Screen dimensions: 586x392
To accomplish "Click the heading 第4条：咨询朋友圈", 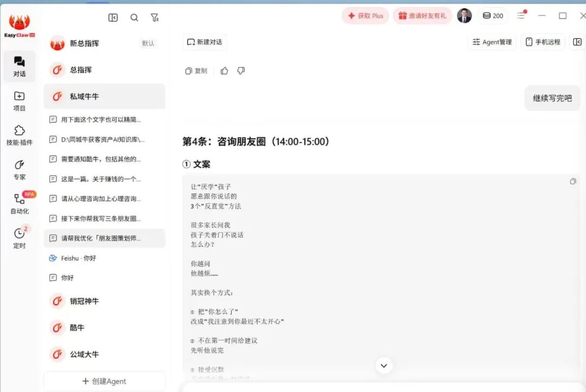I will [x=256, y=142].
